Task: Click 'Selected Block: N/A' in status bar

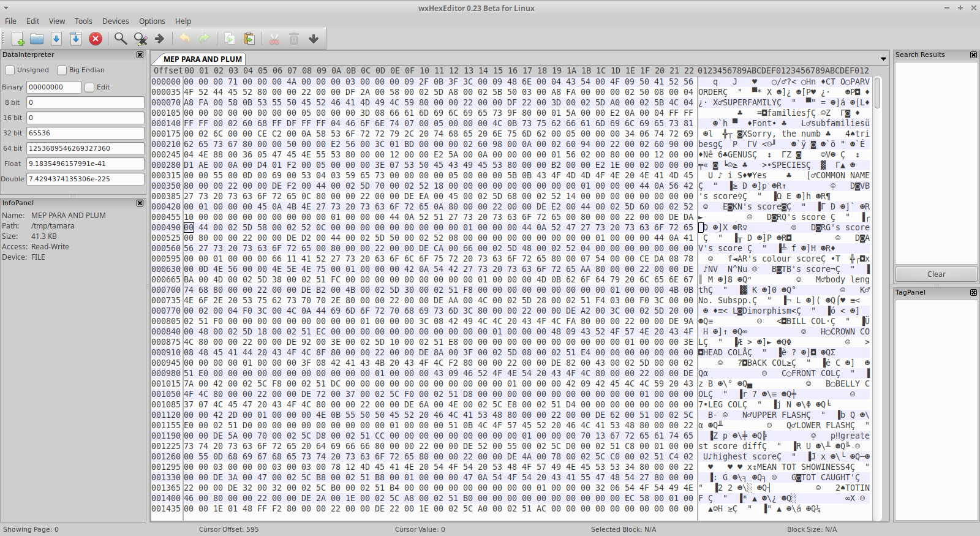Action: point(624,529)
